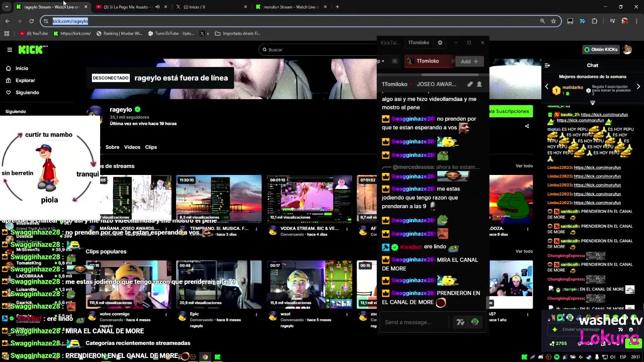Viewport: 644px width, 362px height.
Task: Click the Send a message field in KickTalk
Action: 415,322
